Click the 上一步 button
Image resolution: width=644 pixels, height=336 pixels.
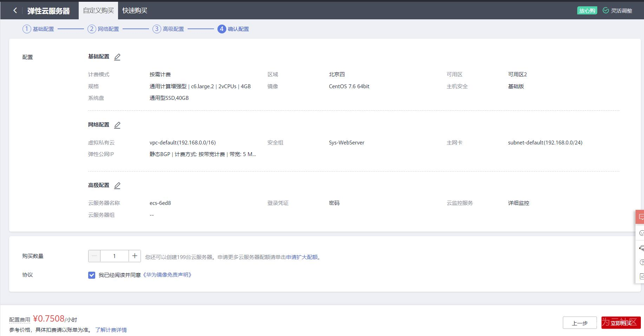point(580,323)
